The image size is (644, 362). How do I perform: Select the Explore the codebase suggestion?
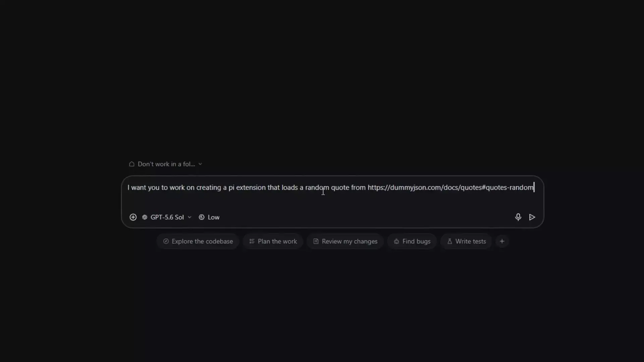point(198,241)
